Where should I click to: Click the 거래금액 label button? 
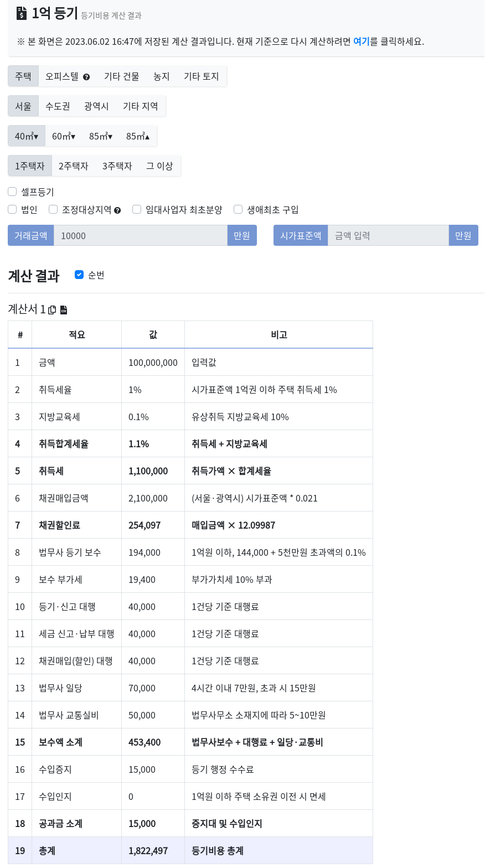tap(31, 235)
